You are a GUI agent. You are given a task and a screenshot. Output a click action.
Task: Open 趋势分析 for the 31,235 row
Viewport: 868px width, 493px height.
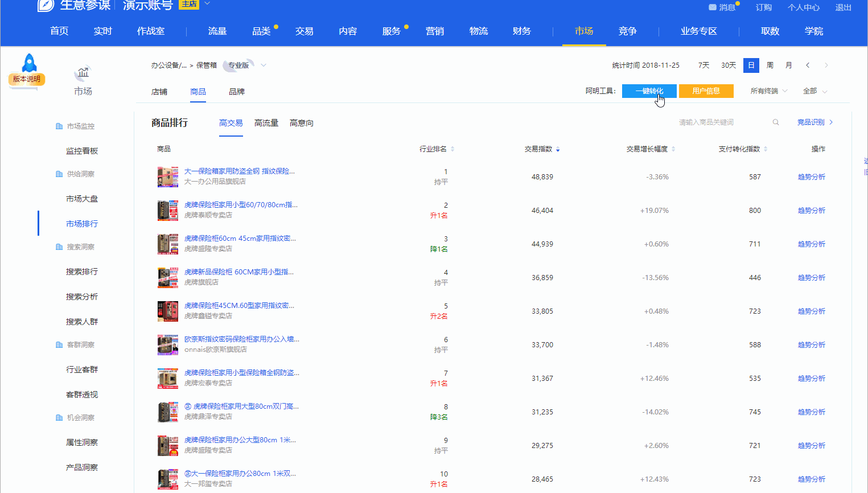[x=812, y=412]
